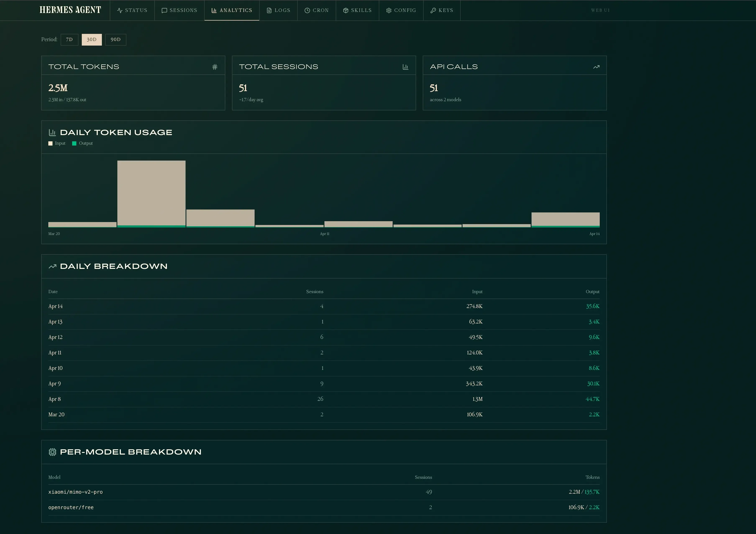This screenshot has height=534, width=756.
Task: Toggle the Input legend in Daily Token Usage
Action: point(57,143)
